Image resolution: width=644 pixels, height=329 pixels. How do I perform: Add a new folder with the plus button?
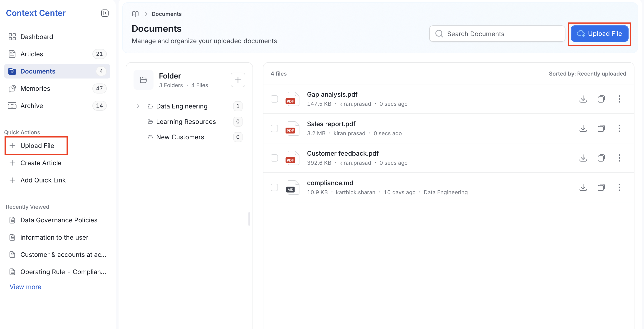(x=238, y=80)
